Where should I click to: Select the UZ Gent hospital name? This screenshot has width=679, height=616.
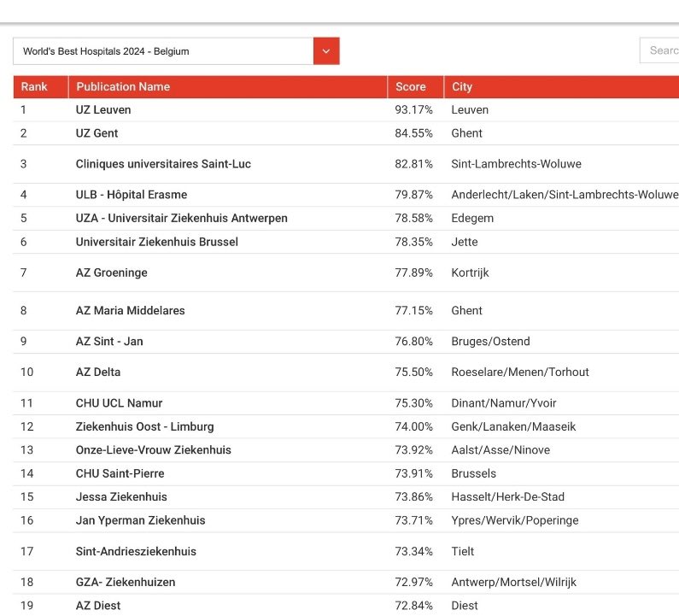click(x=97, y=133)
